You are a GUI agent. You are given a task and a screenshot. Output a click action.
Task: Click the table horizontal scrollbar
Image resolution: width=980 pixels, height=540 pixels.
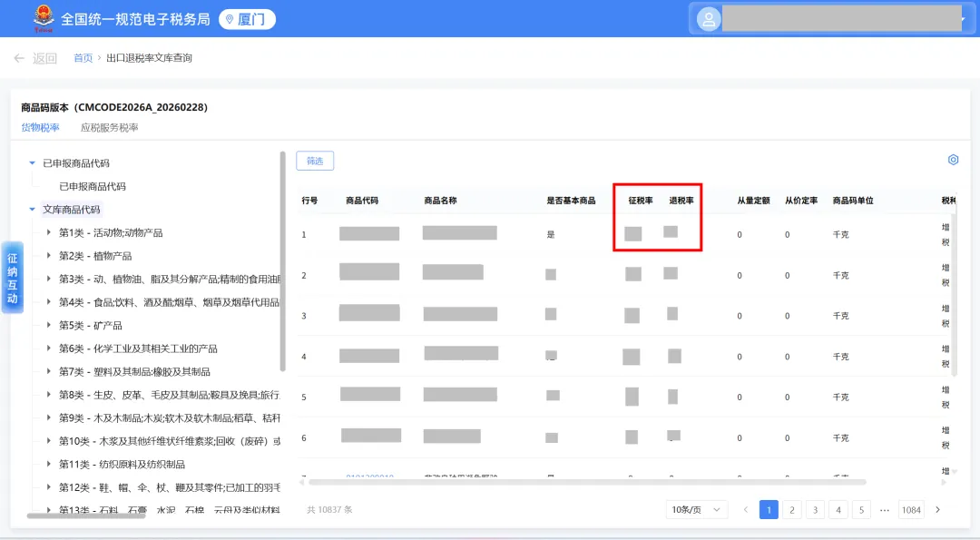coord(587,482)
